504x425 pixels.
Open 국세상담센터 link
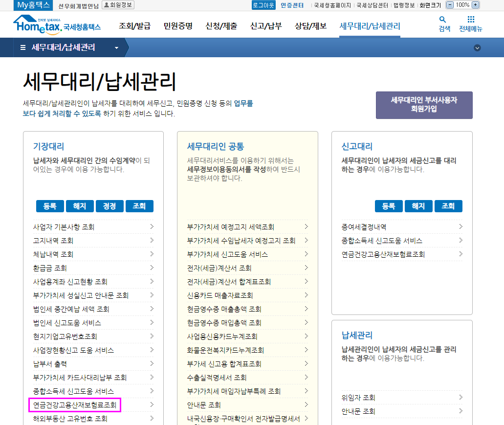tap(372, 5)
